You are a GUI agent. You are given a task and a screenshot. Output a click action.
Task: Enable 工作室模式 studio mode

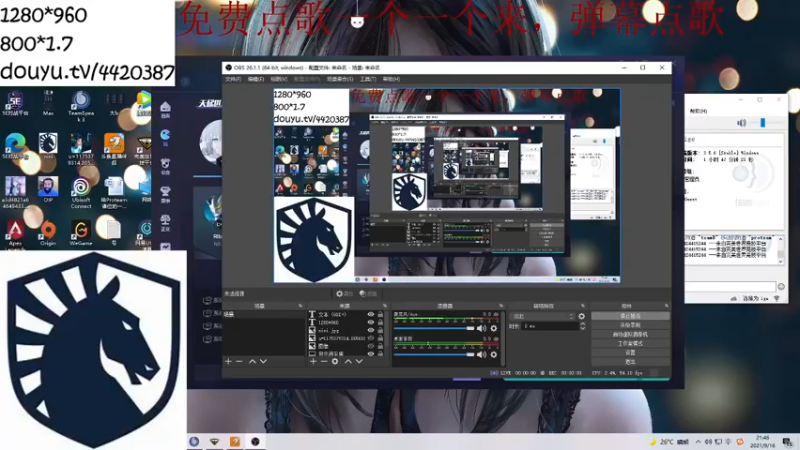coord(630,343)
